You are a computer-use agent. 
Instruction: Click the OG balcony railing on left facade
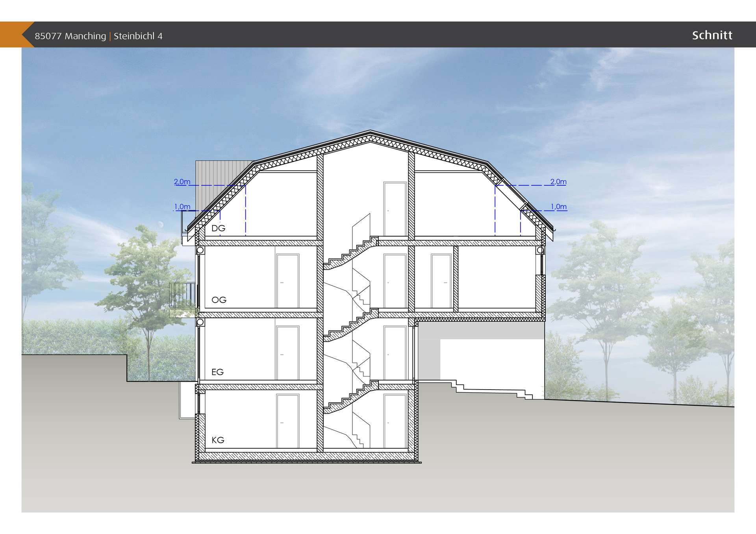[182, 295]
